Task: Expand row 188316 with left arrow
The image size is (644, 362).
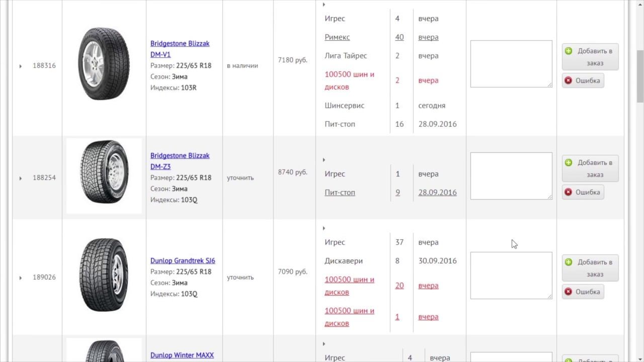Action: 21,66
